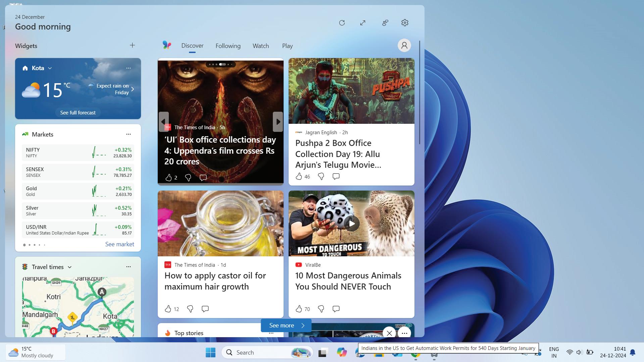This screenshot has width=644, height=362.
Task: Dislike the 'UI' Box office story
Action: (x=188, y=177)
